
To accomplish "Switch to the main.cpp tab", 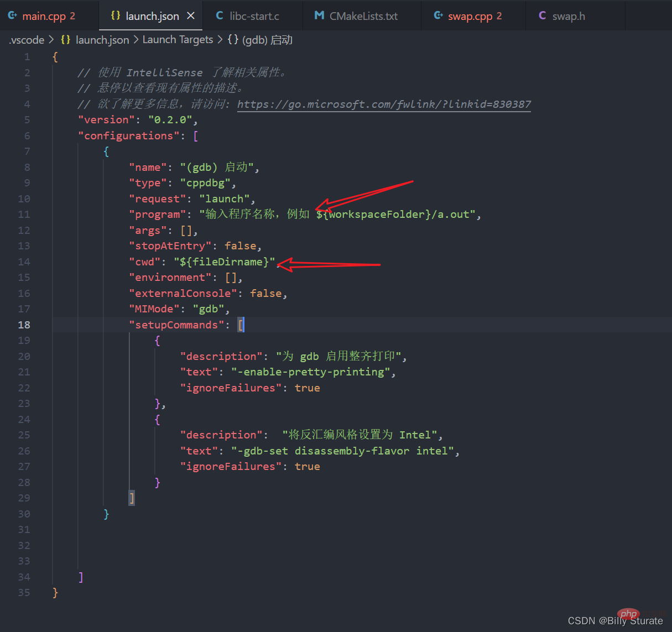I will [44, 16].
